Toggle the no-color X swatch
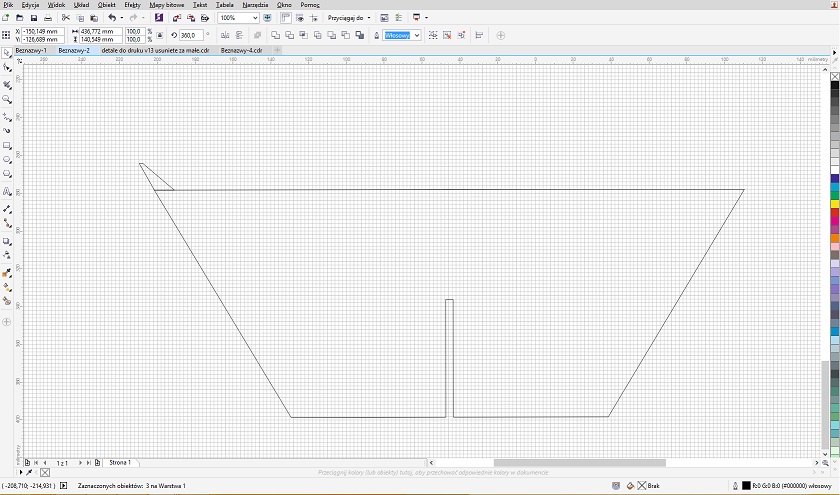The width and height of the screenshot is (840, 495). pos(45,472)
